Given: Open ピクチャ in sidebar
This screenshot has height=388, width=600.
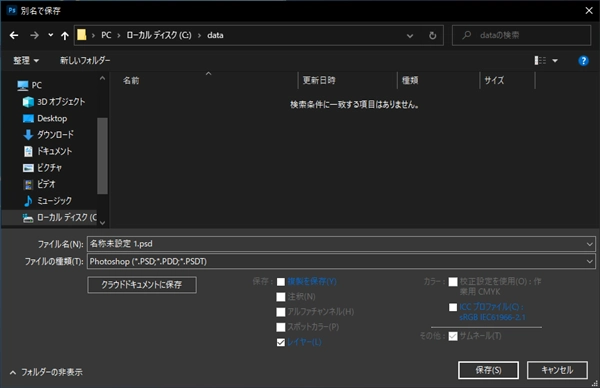Looking at the screenshot, I should click(49, 168).
